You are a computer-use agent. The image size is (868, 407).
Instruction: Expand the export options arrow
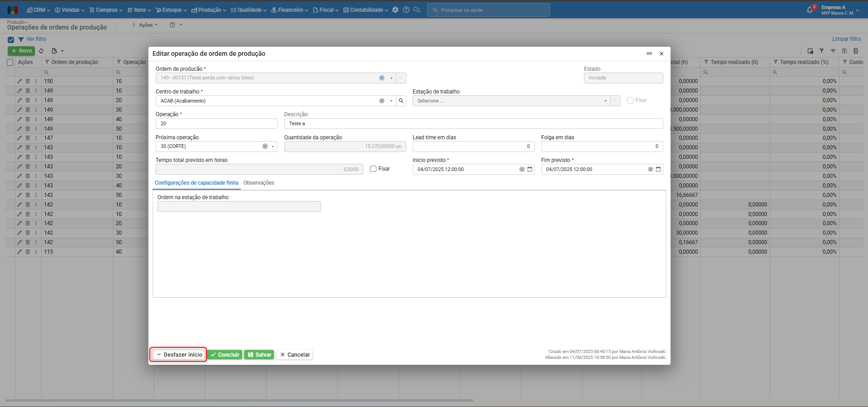63,51
